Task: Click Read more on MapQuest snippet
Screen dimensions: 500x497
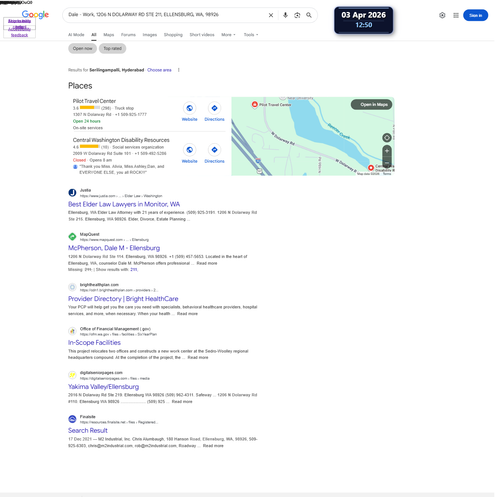Action: (207, 263)
